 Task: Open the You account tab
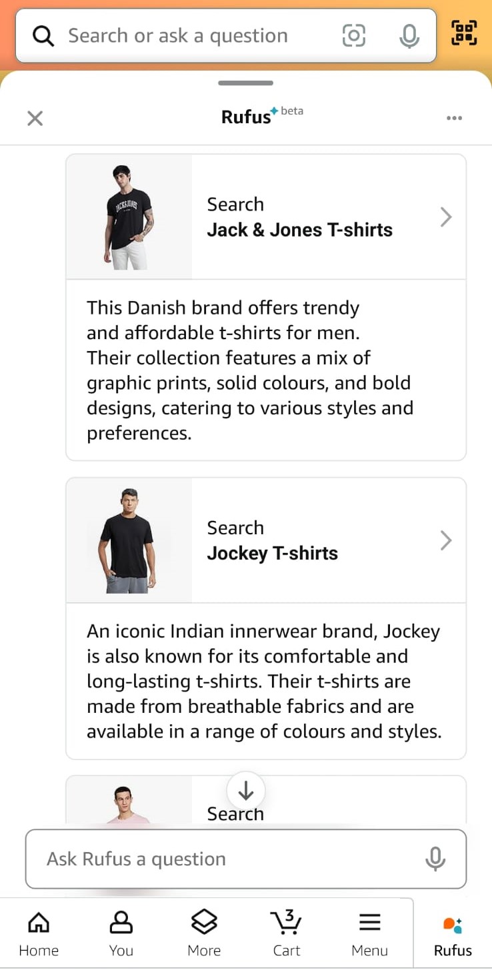point(121,933)
